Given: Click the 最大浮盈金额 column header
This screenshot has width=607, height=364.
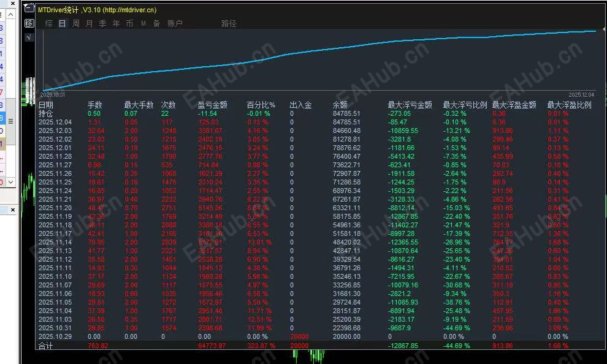Looking at the screenshot, I should 514,105.
